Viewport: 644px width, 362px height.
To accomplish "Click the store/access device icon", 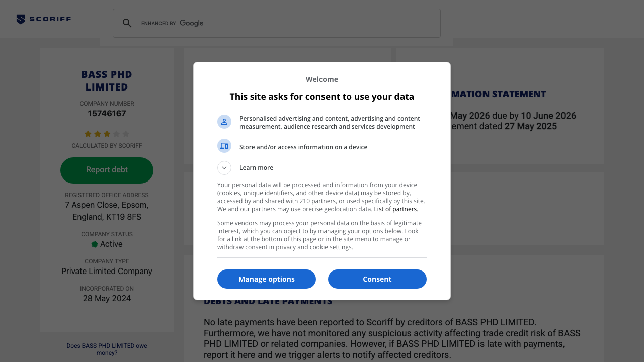I will [224, 146].
